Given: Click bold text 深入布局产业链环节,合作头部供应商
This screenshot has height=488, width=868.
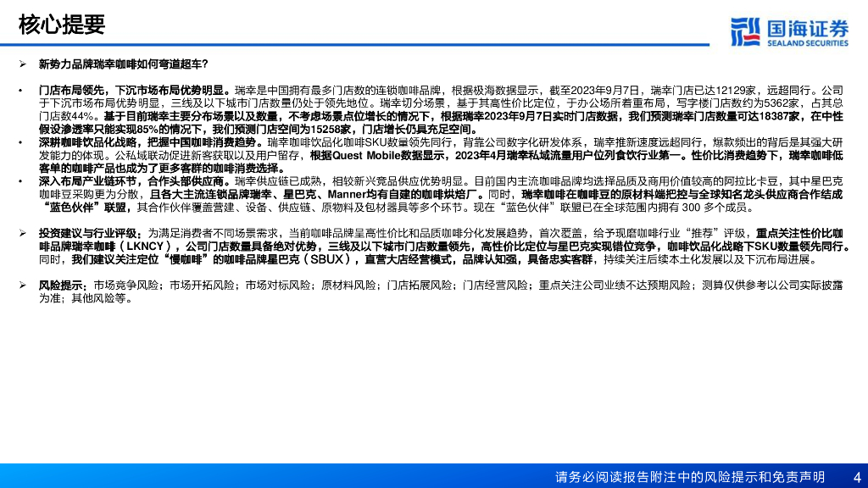Looking at the screenshot, I should pos(135,181).
